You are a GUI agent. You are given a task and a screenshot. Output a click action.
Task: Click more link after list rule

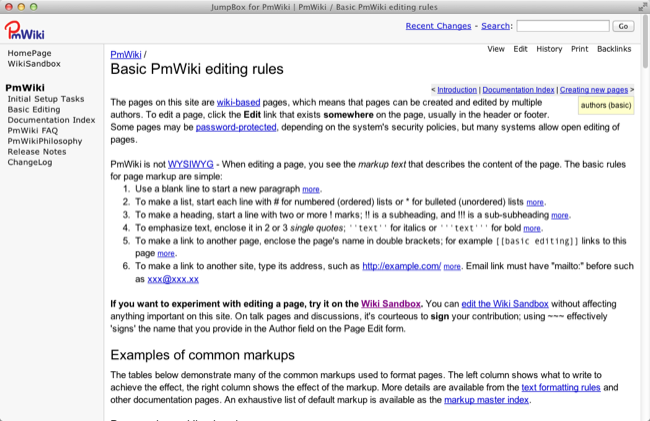[535, 203]
